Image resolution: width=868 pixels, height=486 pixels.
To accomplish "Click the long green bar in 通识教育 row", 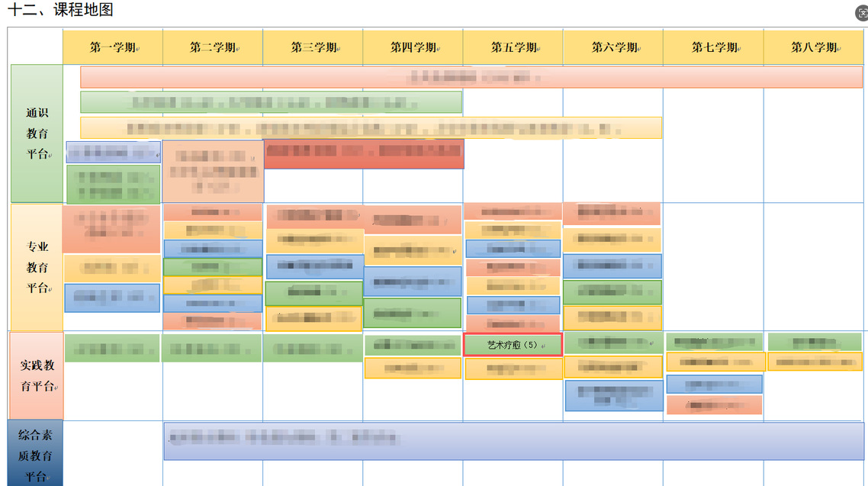I will pyautogui.click(x=271, y=102).
